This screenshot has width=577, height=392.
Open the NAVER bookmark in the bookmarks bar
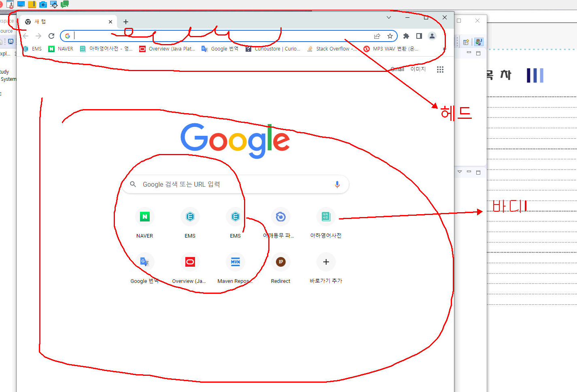[x=61, y=48]
